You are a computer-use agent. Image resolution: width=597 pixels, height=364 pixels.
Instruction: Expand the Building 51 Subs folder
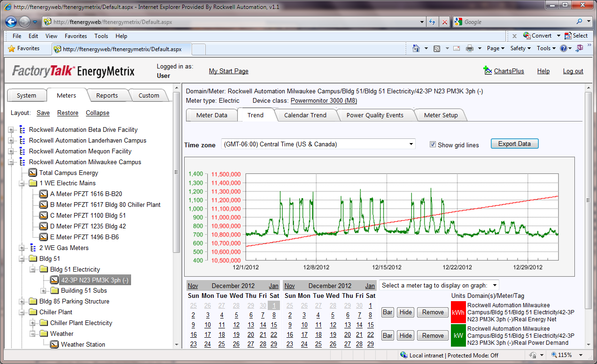(44, 291)
